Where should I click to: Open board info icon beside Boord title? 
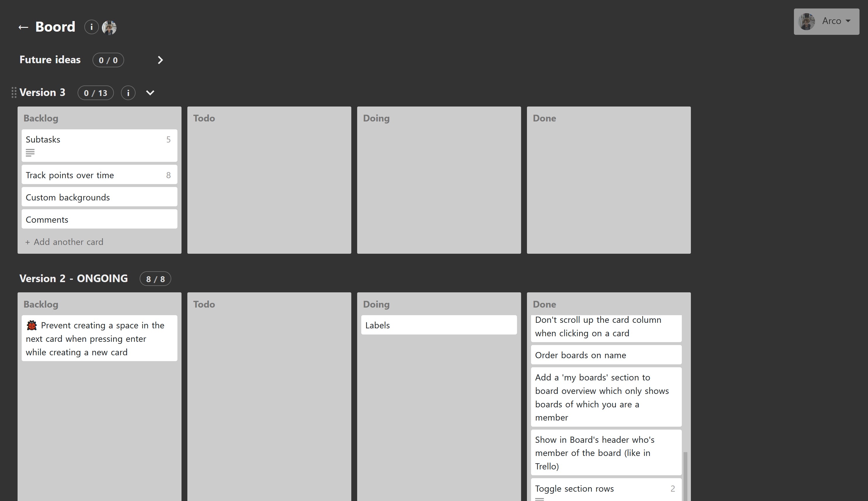coord(92,27)
